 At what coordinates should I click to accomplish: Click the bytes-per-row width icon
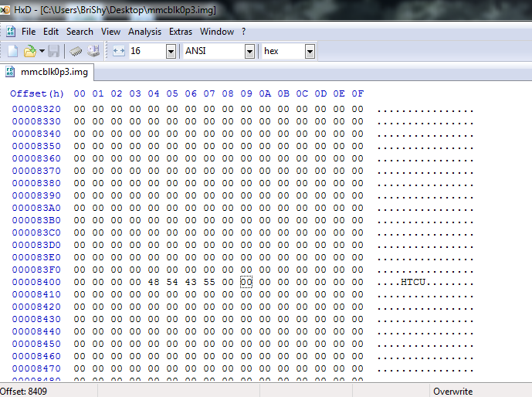click(x=118, y=51)
